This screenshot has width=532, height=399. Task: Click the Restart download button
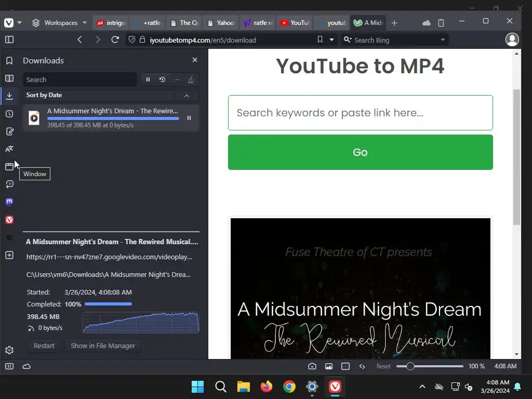(x=44, y=345)
